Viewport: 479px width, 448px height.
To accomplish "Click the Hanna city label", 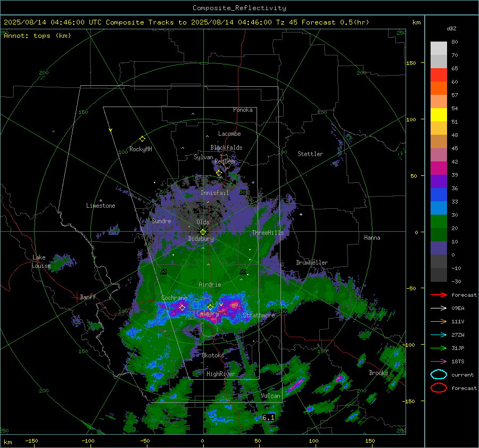I will pos(372,238).
